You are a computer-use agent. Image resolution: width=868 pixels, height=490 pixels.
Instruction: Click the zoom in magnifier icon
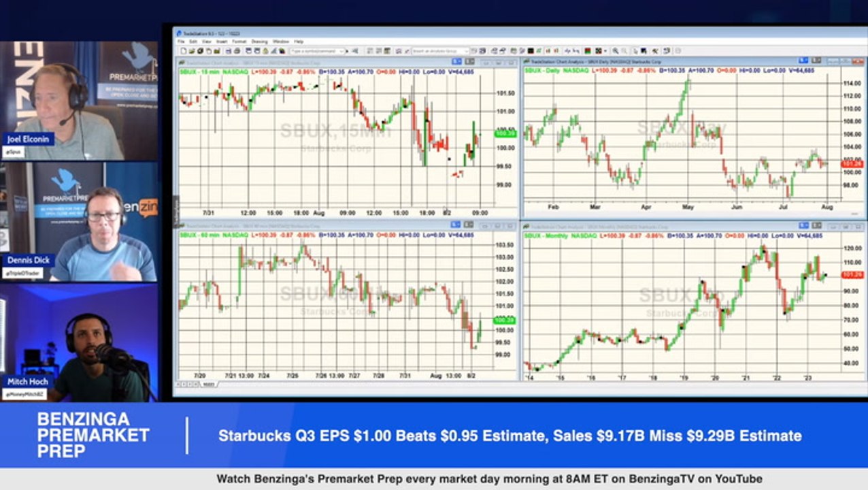click(616, 51)
